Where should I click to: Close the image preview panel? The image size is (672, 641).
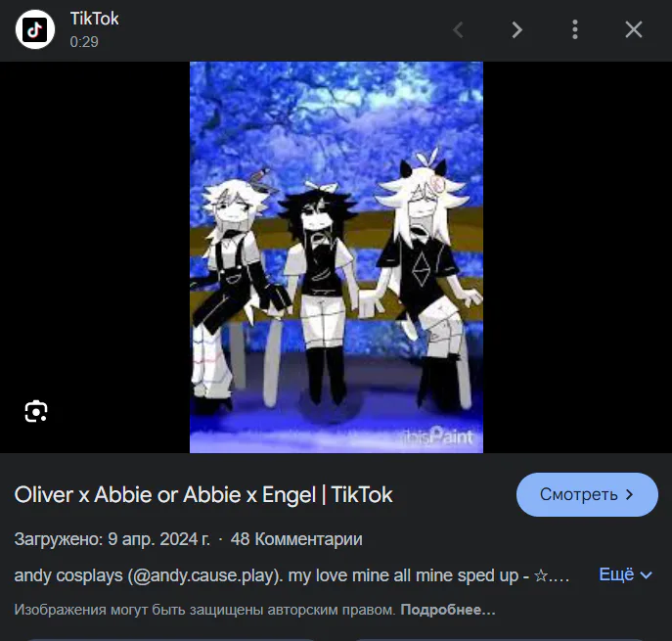click(x=634, y=30)
